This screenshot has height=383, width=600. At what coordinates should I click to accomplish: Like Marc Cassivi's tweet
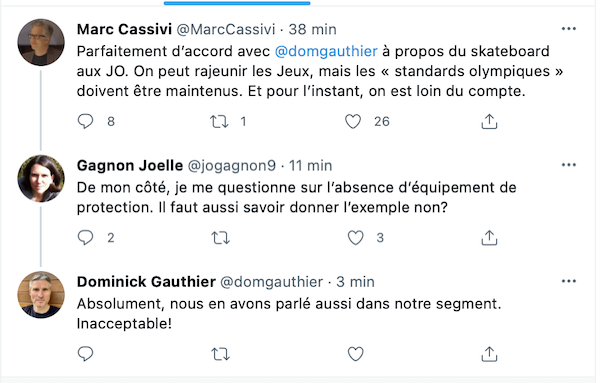[353, 122]
